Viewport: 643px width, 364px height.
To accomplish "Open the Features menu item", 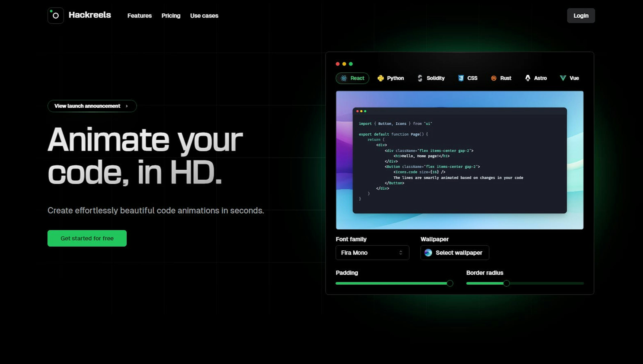I will [x=139, y=16].
